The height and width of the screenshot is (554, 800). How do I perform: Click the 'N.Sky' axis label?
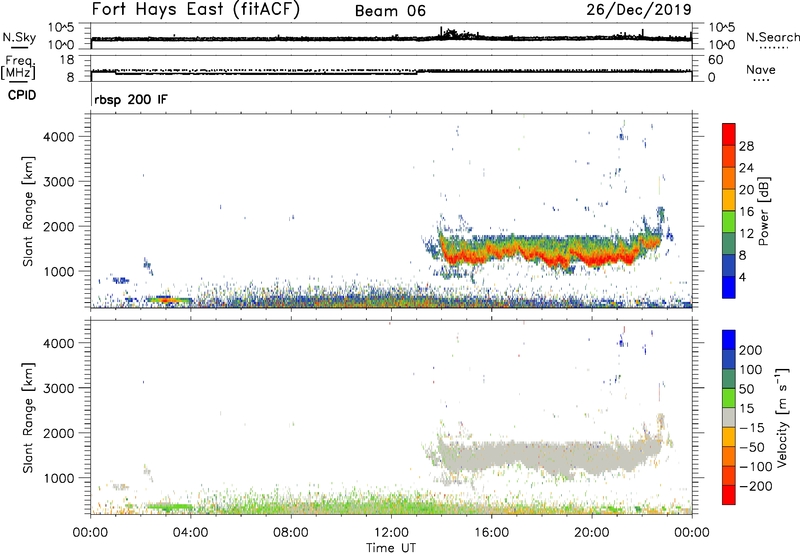(19, 37)
